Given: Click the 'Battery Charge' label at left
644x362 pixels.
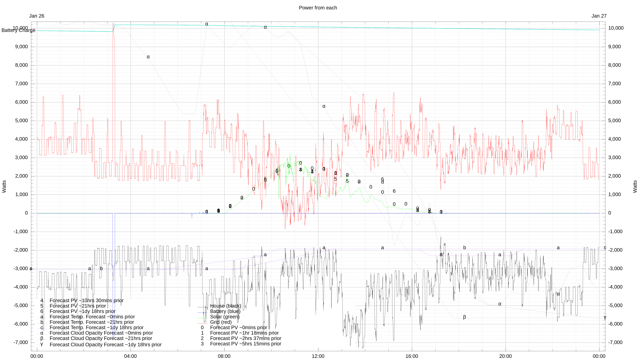Looking at the screenshot, I should coord(18,30).
